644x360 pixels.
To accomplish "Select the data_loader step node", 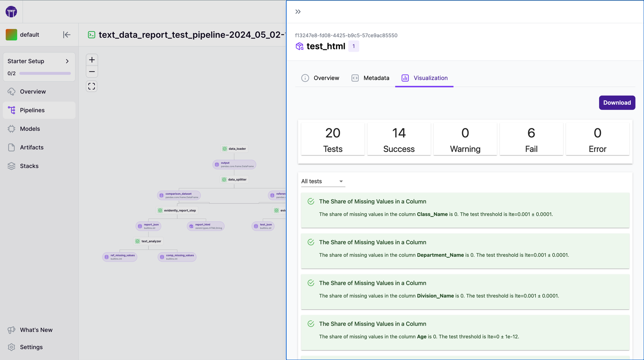I will (234, 149).
